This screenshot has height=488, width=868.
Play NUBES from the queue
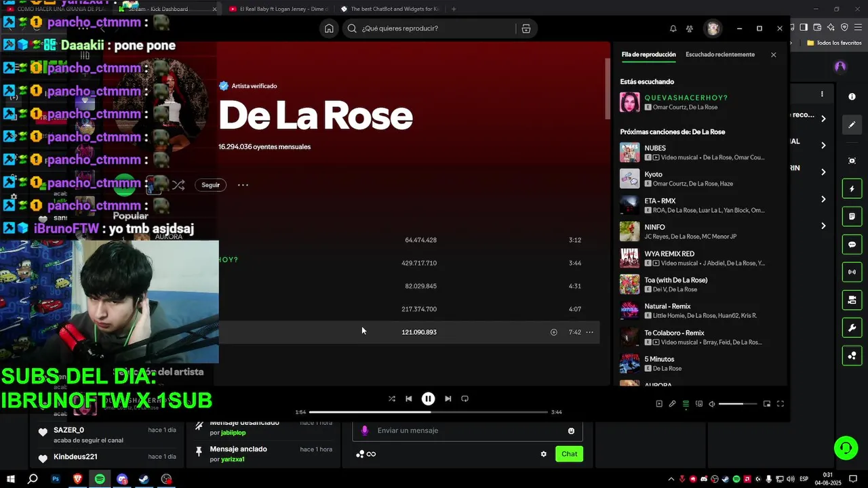click(x=698, y=152)
